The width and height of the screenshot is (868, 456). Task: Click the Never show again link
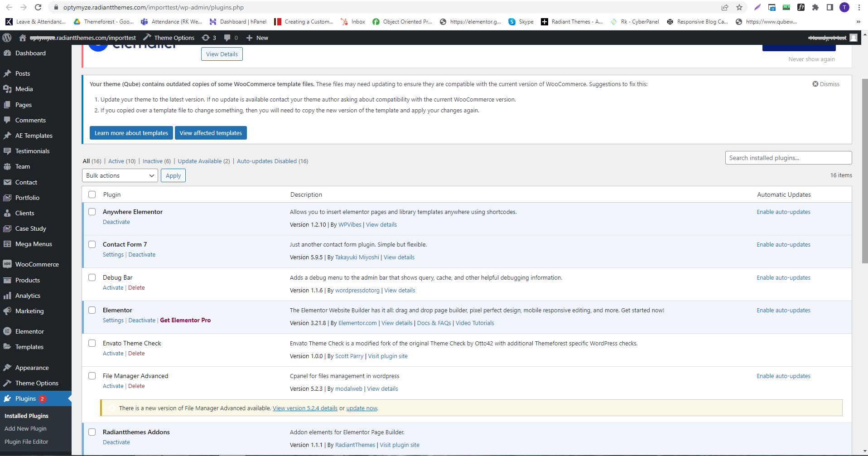811,59
